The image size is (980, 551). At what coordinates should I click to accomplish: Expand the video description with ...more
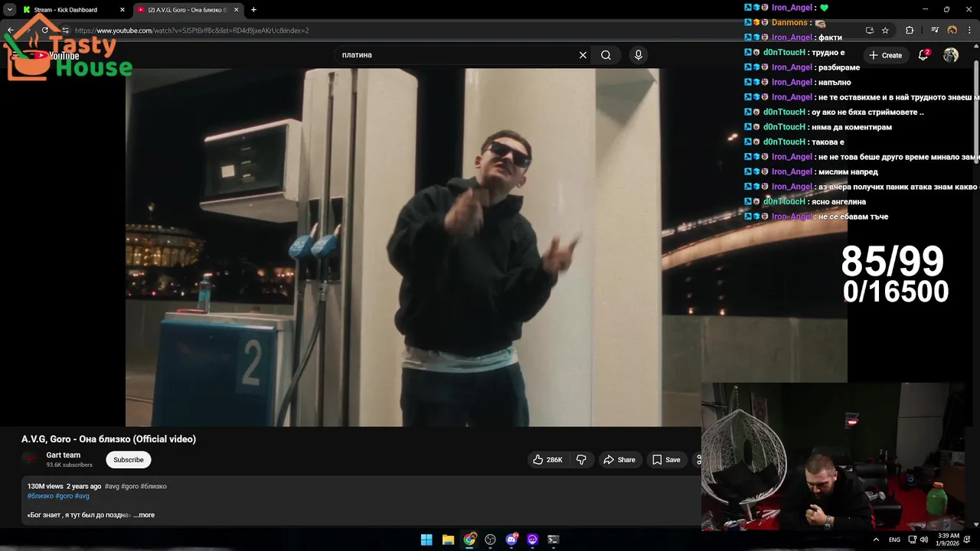pos(144,515)
